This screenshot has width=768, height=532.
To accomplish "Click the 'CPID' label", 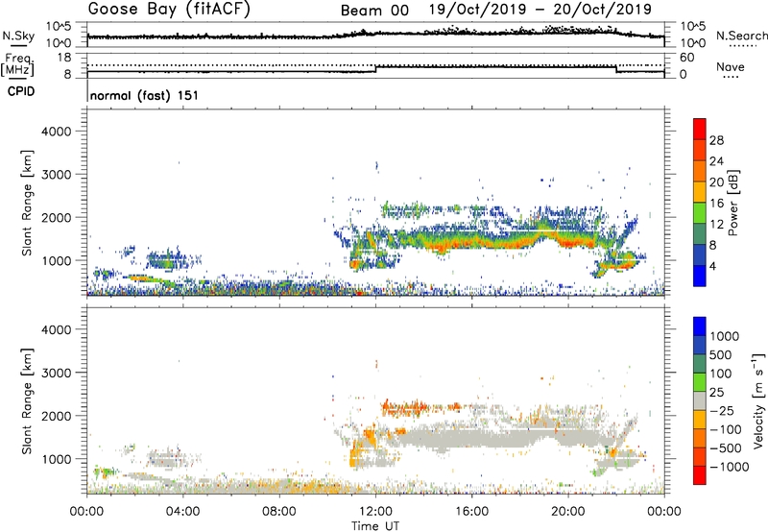I will pos(21,91).
